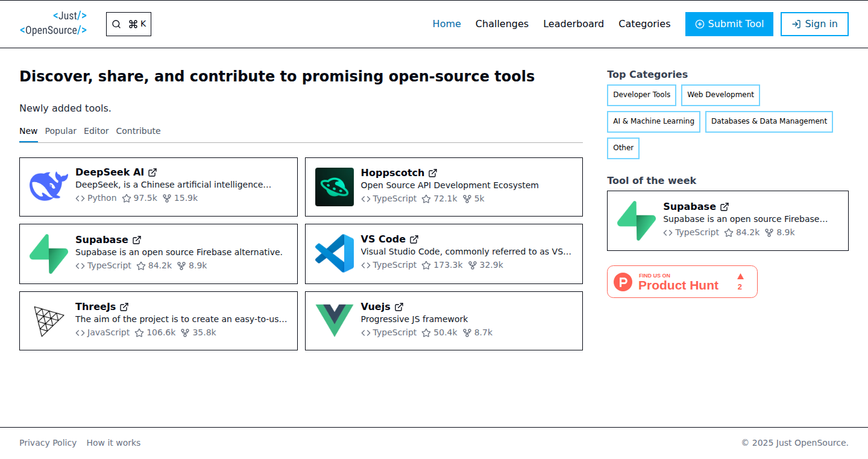This screenshot has height=459, width=868.
Task: Open the Privacy Policy link
Action: pyautogui.click(x=48, y=443)
